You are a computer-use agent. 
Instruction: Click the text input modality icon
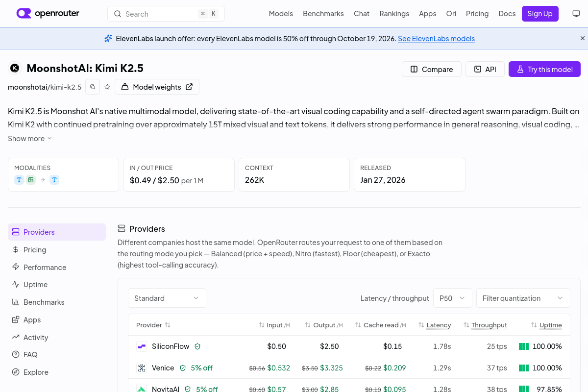coord(19,180)
